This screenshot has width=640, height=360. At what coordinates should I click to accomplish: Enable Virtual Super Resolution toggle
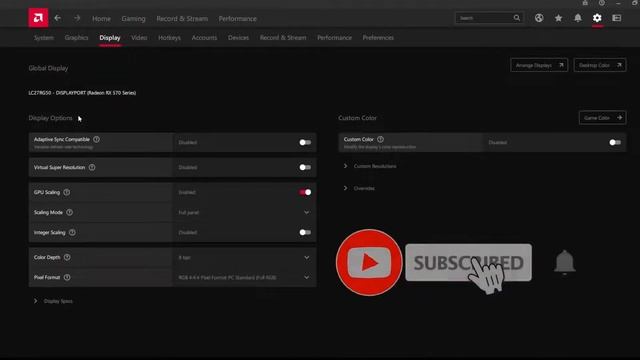[305, 167]
